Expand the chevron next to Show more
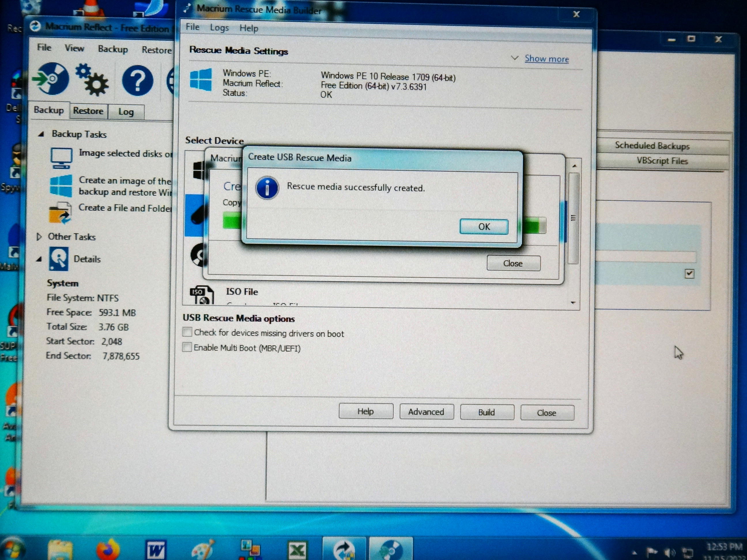This screenshot has width=747, height=560. (x=515, y=58)
